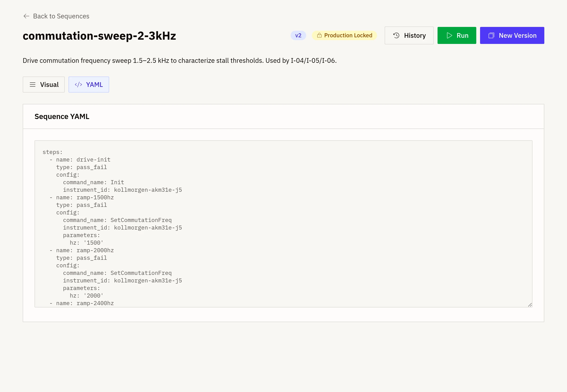Viewport: 567px width, 392px height.
Task: Click the 'name: ramp-2400hz' line
Action: pyautogui.click(x=82, y=303)
